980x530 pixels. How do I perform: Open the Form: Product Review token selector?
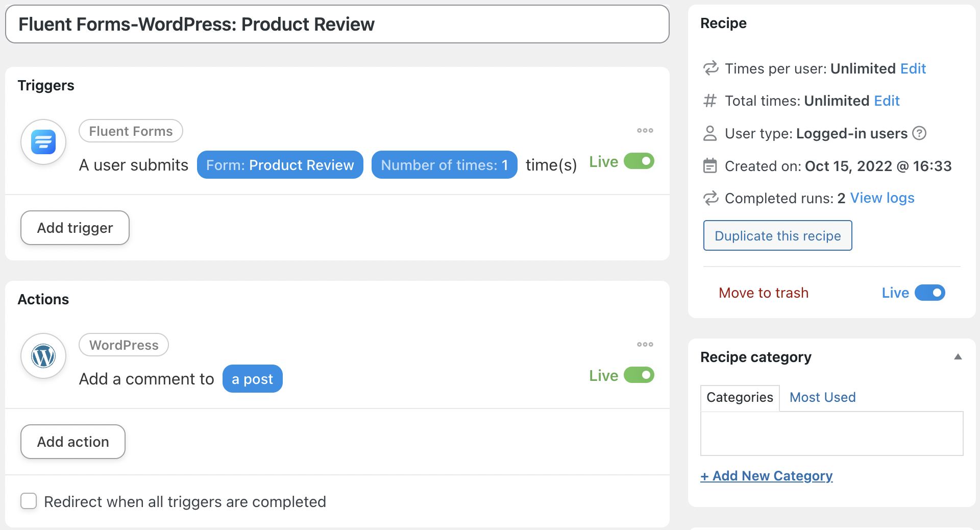280,165
